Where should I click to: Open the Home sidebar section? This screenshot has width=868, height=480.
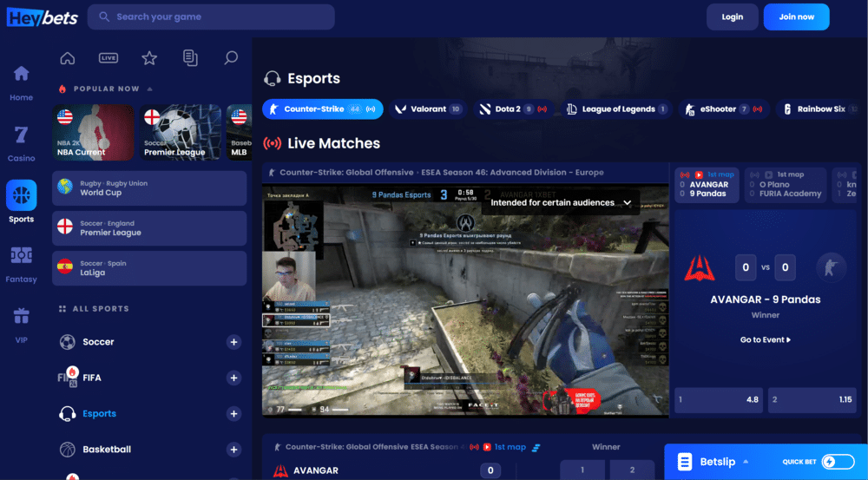pyautogui.click(x=21, y=83)
